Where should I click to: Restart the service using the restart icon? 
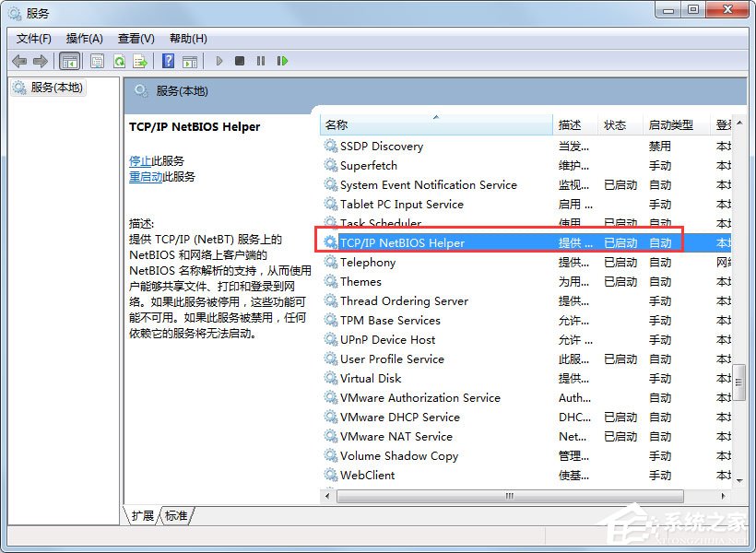click(283, 61)
